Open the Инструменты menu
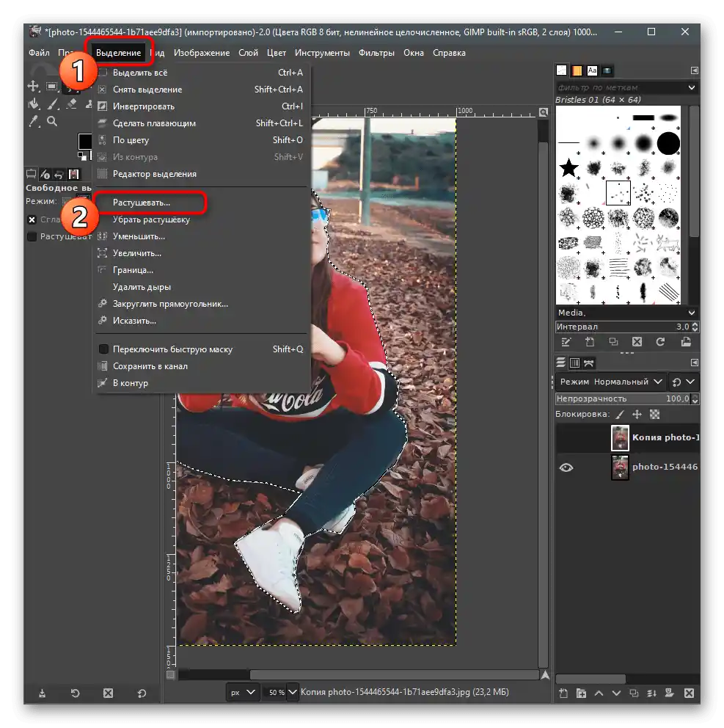The height and width of the screenshot is (728, 724). [x=322, y=53]
